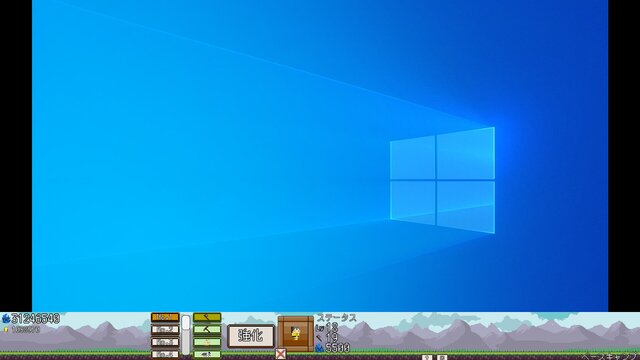Choose the bottom green tool button

coord(207,354)
